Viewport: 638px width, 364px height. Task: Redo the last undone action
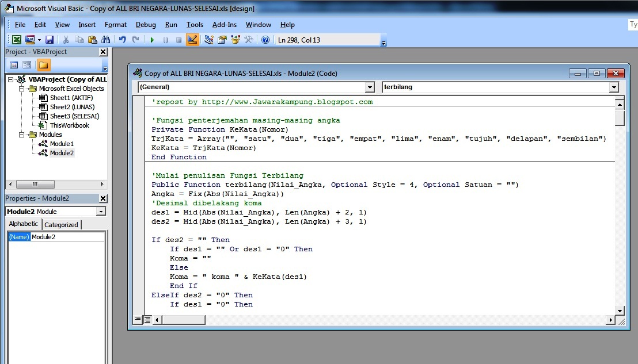pos(135,40)
